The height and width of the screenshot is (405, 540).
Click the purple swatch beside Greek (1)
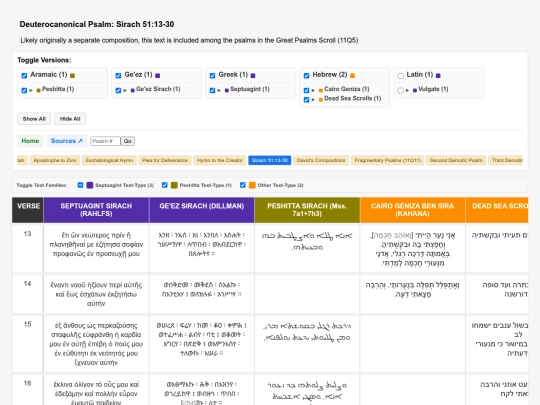(x=253, y=75)
